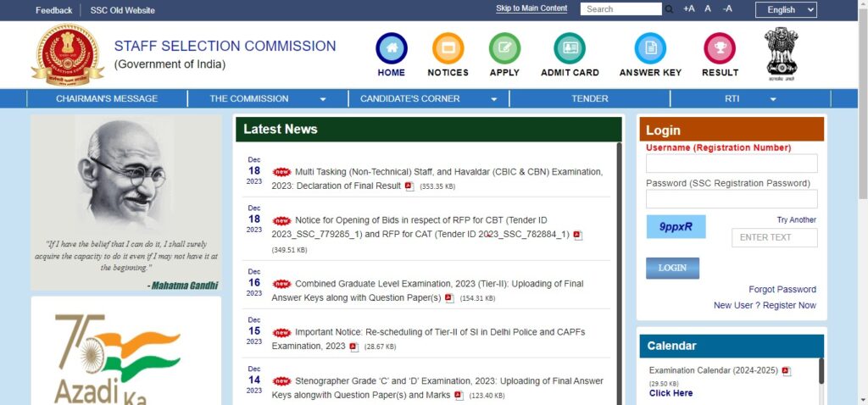Increase font size with +A
The width and height of the screenshot is (868, 405).
(688, 8)
